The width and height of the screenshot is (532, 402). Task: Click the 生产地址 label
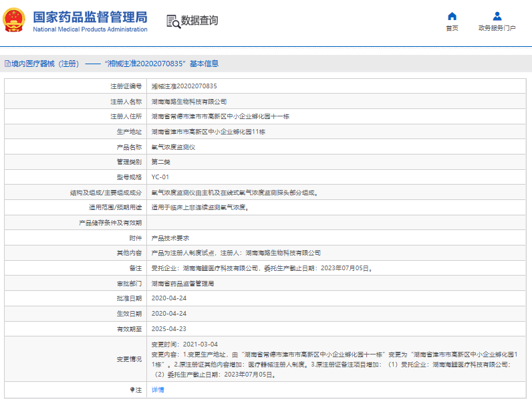click(129, 132)
